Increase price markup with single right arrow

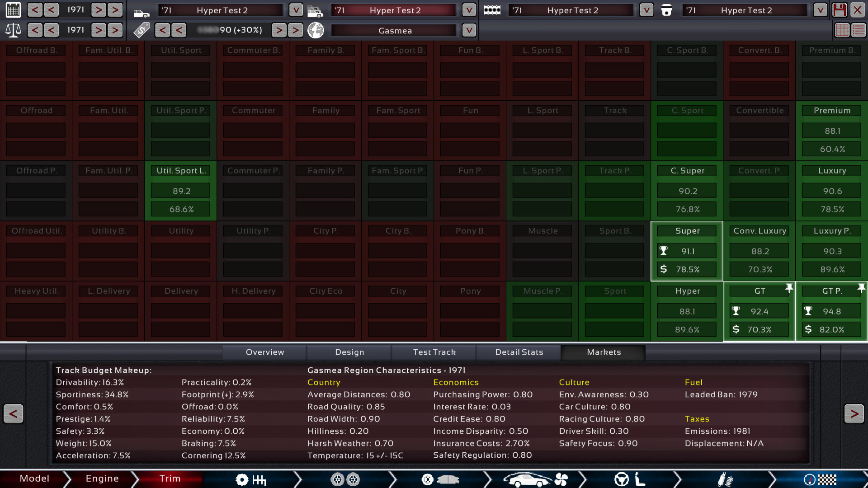[x=279, y=30]
